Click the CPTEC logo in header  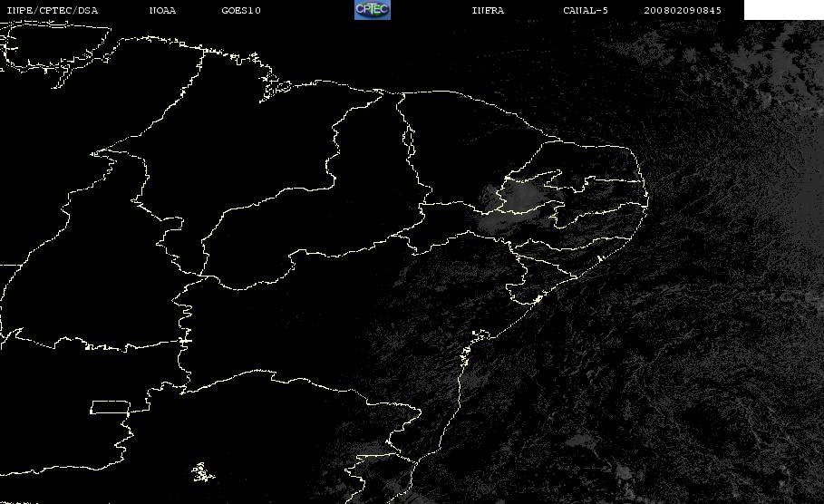click(x=372, y=9)
